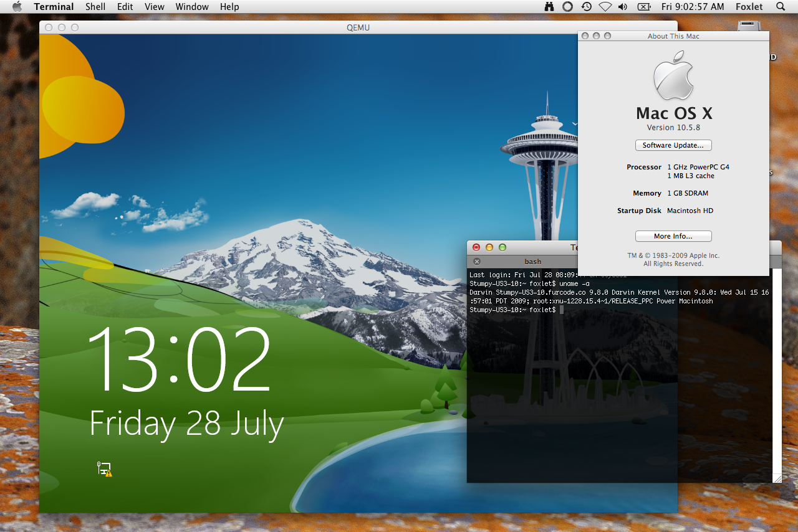The image size is (798, 532).
Task: Click the 1 MB L3 cache text
Action: pos(691,176)
